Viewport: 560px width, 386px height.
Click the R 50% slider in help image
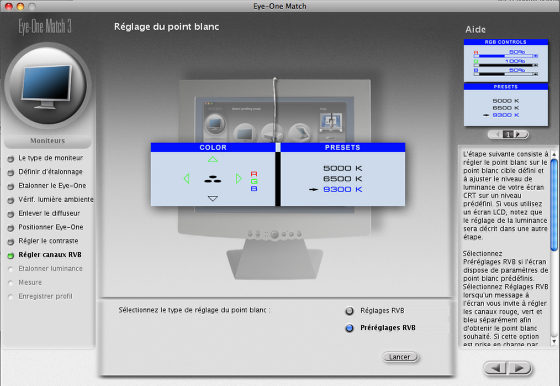pos(506,56)
